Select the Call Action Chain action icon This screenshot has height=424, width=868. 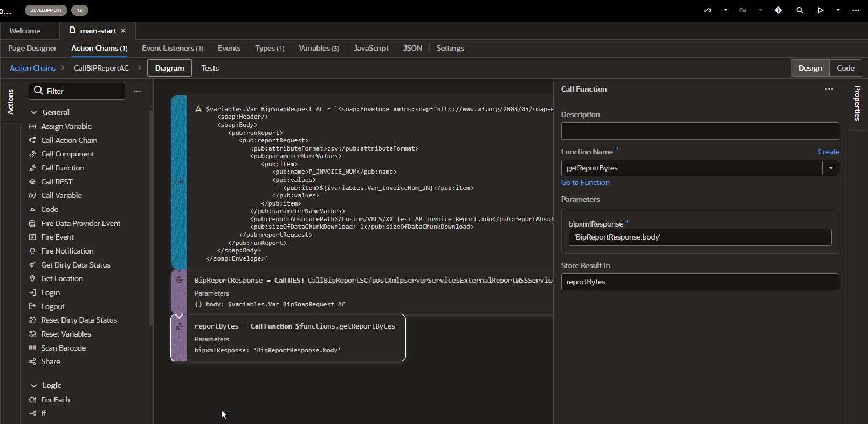[32, 140]
